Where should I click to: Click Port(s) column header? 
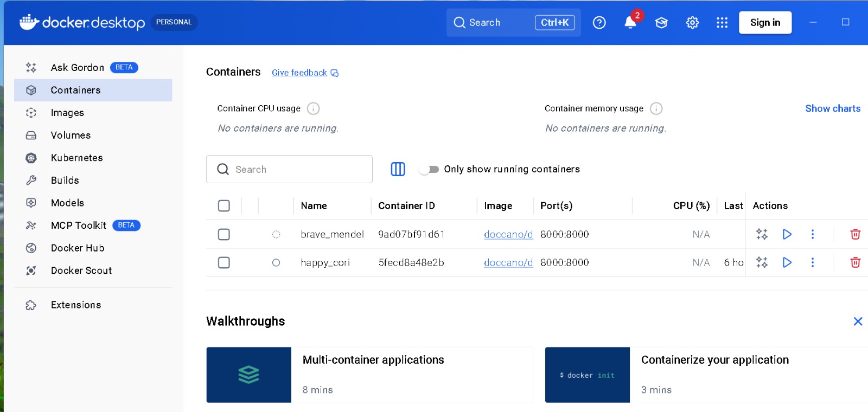coord(556,206)
